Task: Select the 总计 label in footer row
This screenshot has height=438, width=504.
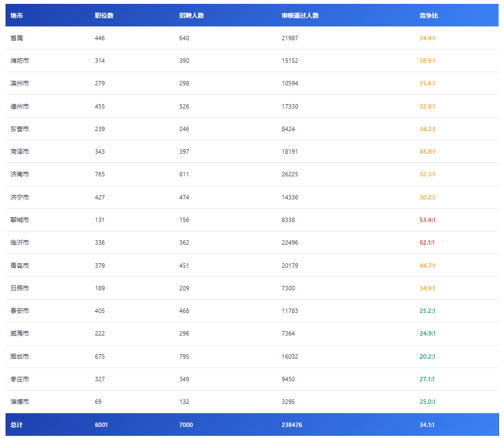Action: coord(17,425)
